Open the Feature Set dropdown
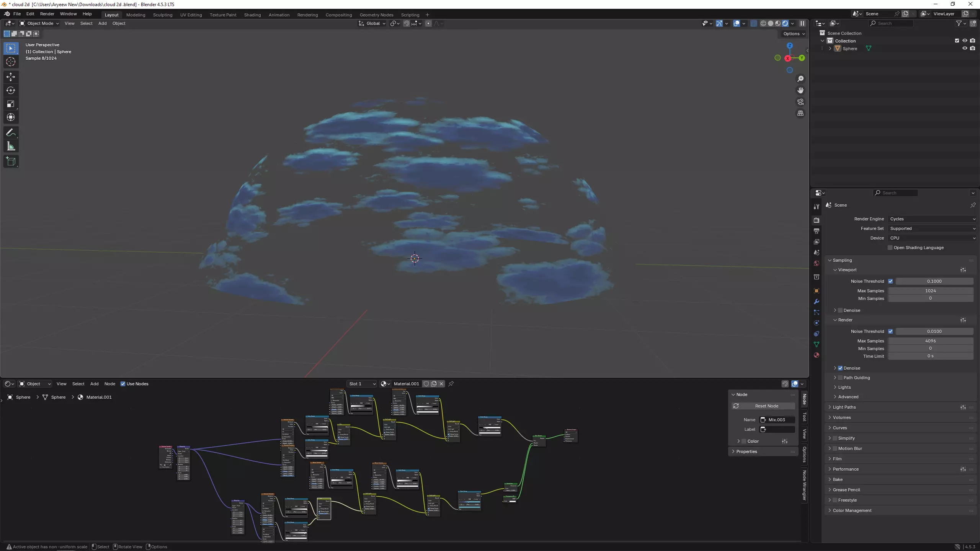The width and height of the screenshot is (980, 551). pos(933,228)
